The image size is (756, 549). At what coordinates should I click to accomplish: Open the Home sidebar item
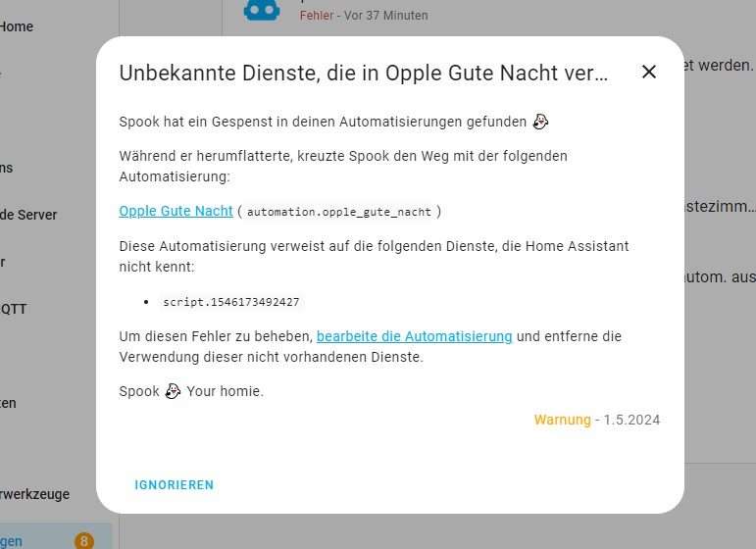(17, 26)
